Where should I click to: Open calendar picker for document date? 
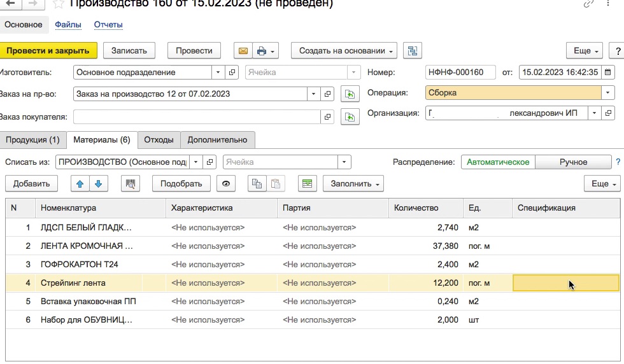(607, 73)
